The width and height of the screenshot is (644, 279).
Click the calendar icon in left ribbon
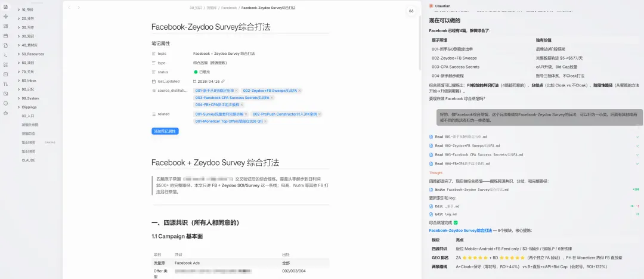pyautogui.click(x=5, y=36)
